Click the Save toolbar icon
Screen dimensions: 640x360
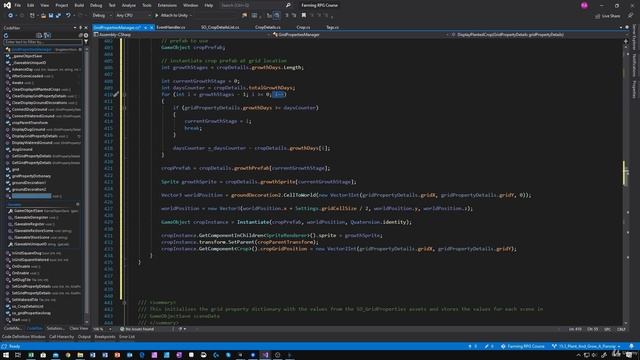pyautogui.click(x=51, y=16)
